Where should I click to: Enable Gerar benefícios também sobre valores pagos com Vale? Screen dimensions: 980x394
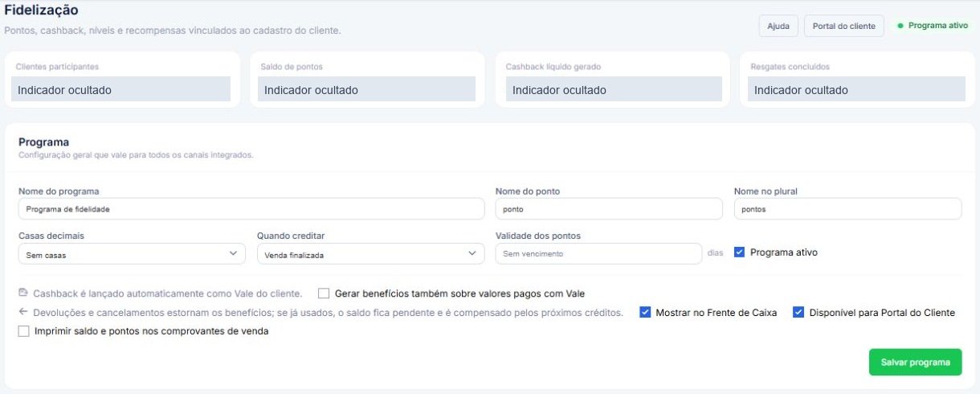tap(325, 293)
